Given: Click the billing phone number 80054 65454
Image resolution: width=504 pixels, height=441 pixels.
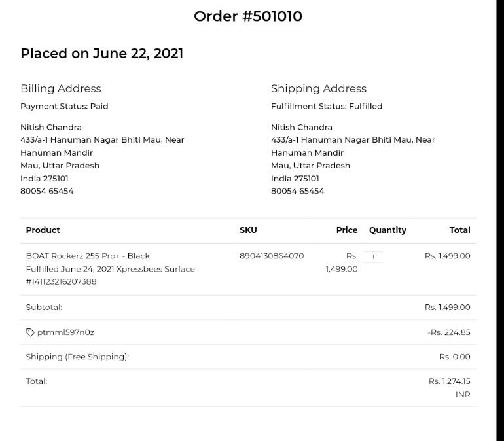Looking at the screenshot, I should pos(47,191).
